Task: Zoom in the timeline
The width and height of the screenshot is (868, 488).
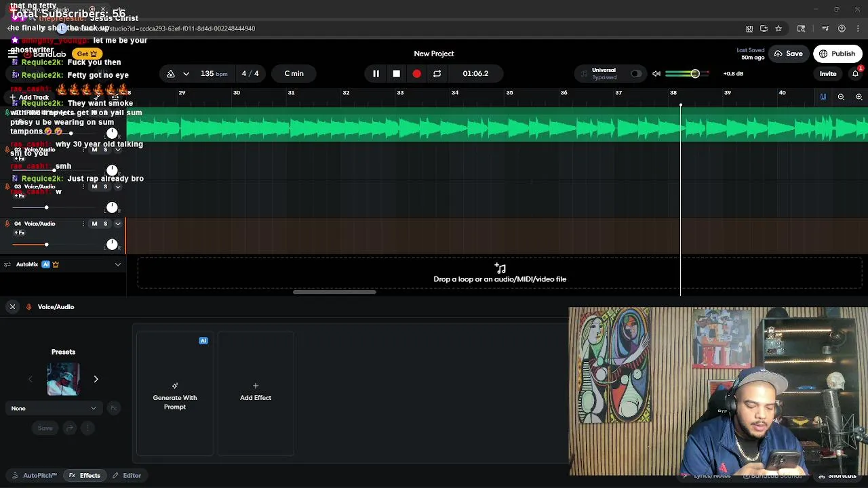Action: coord(859,98)
